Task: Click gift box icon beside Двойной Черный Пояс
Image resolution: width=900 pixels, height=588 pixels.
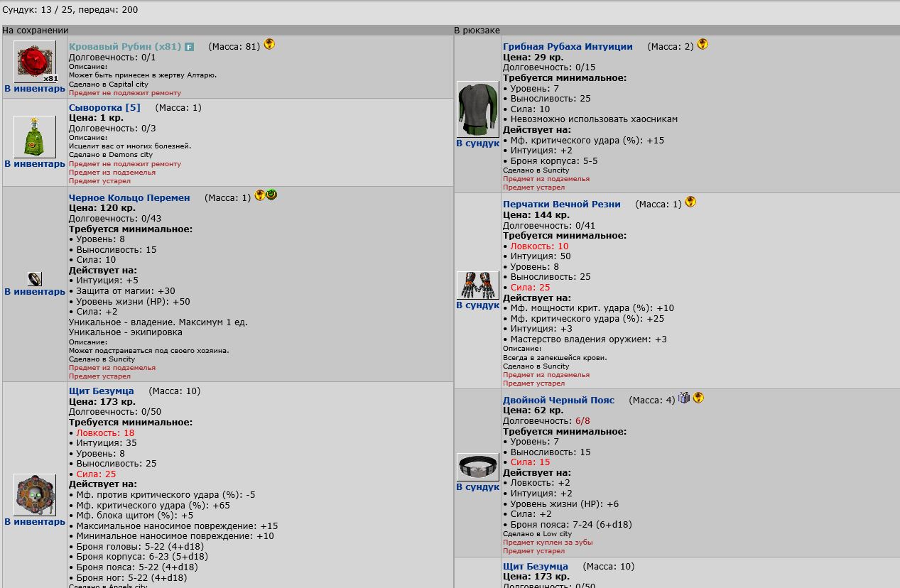Action: tap(684, 398)
